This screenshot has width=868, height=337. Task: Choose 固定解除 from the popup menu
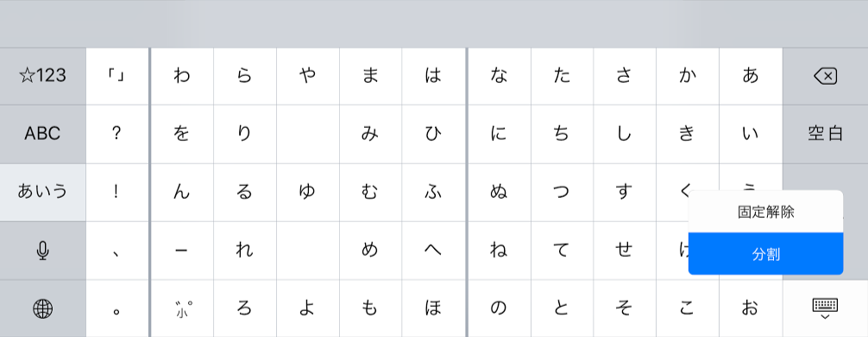pos(765,212)
